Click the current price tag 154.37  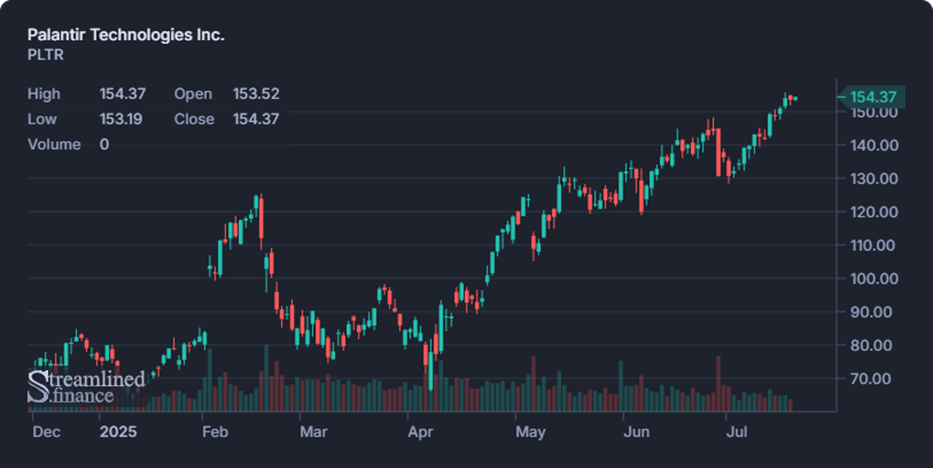(873, 97)
